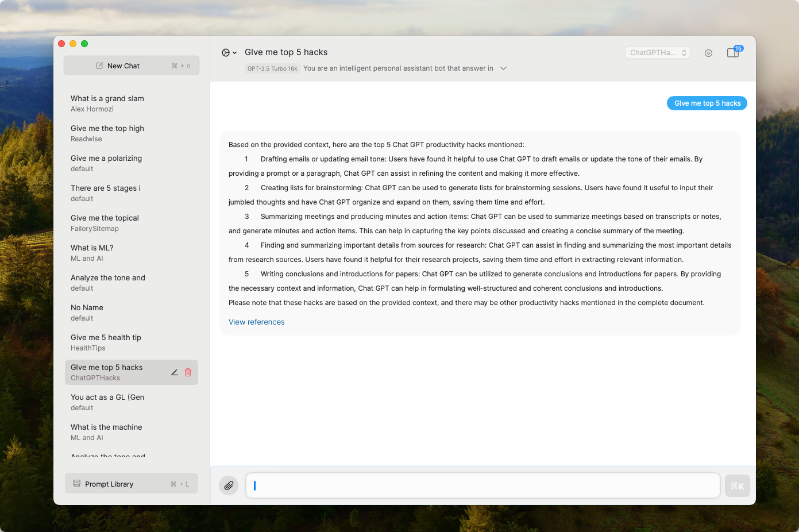Click the paperclip attachment icon
The image size is (799, 532).
[229, 485]
